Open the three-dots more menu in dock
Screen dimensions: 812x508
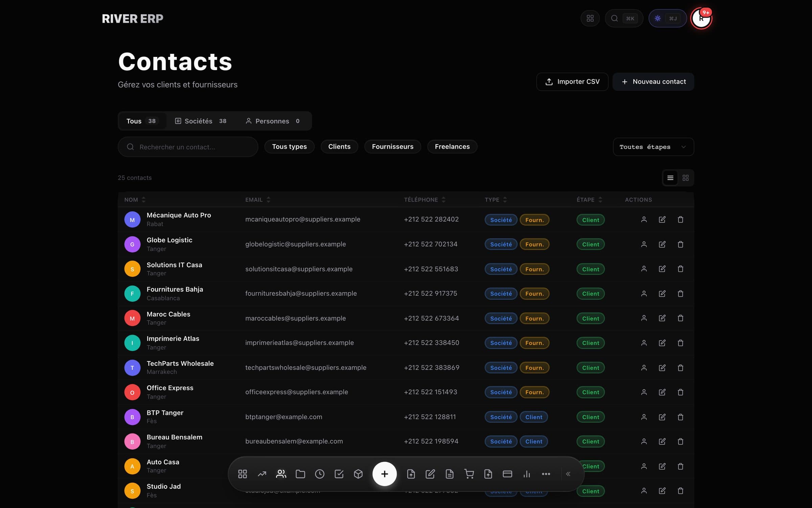coord(546,474)
